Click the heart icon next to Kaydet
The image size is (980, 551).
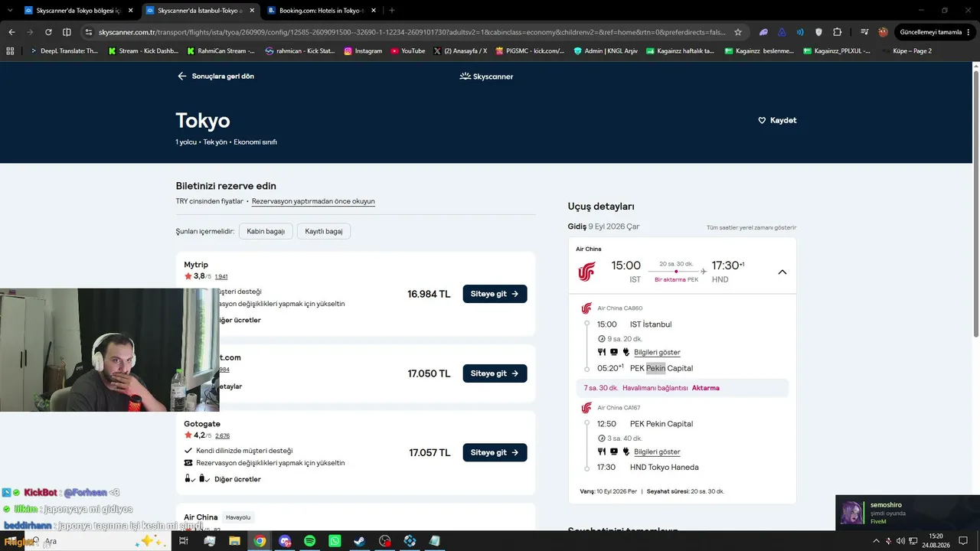(x=762, y=120)
